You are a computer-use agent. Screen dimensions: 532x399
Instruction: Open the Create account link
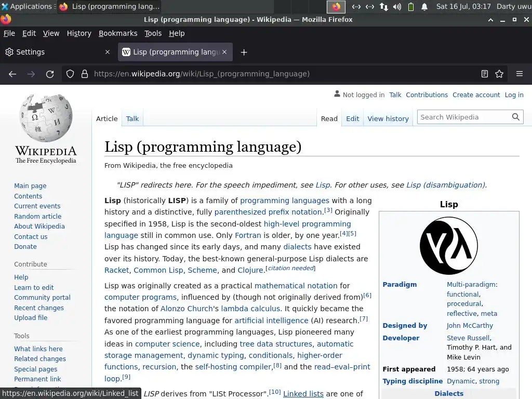pos(476,95)
